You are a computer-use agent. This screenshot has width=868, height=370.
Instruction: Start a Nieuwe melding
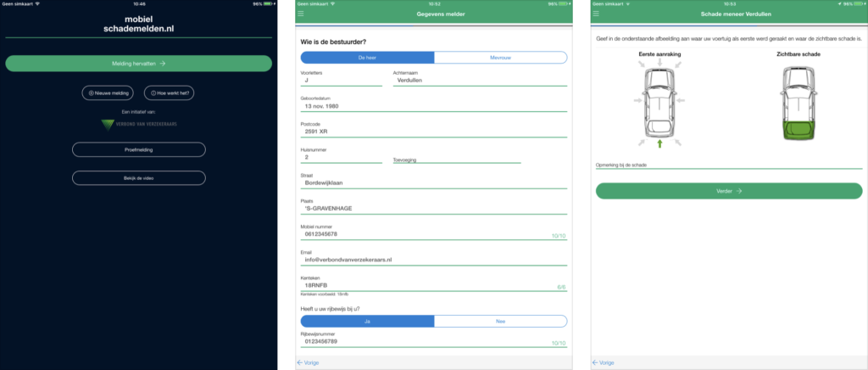tap(107, 93)
